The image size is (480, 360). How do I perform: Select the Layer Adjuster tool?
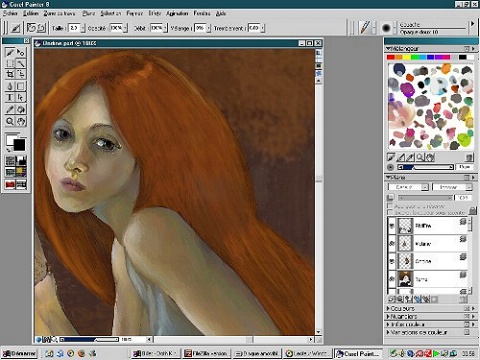[21, 53]
